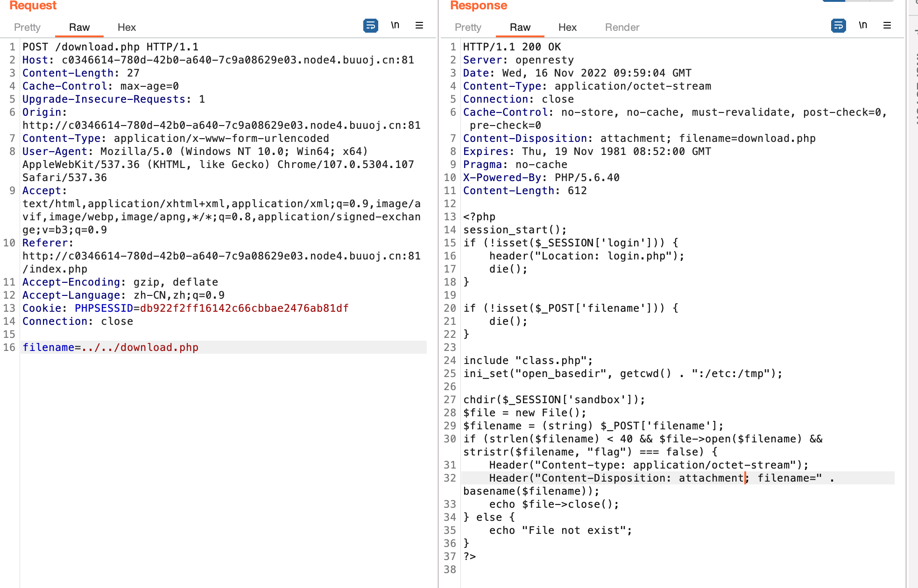The width and height of the screenshot is (918, 588).
Task: Click 'POST /download.php HTTP/1.1' request line
Action: 111,47
